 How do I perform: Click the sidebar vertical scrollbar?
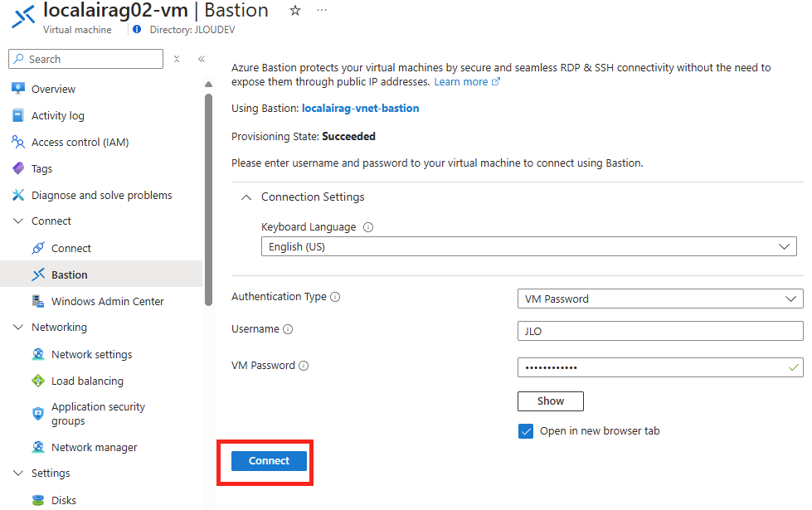click(209, 200)
